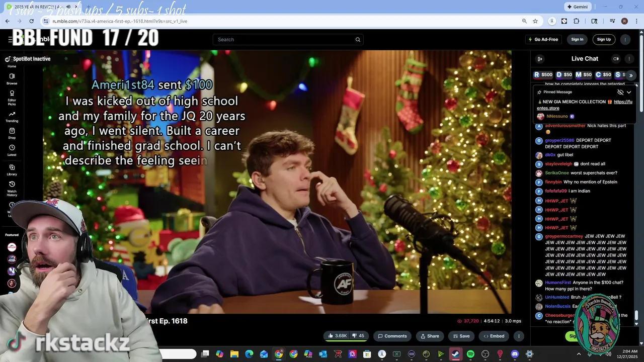Open Library in sidebar
This screenshot has width=644, height=362.
12,170
